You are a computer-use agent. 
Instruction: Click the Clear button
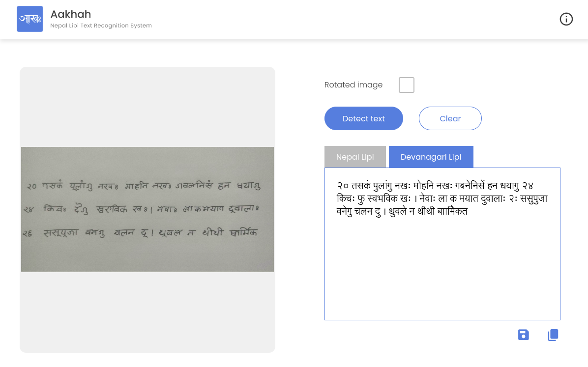point(450,118)
